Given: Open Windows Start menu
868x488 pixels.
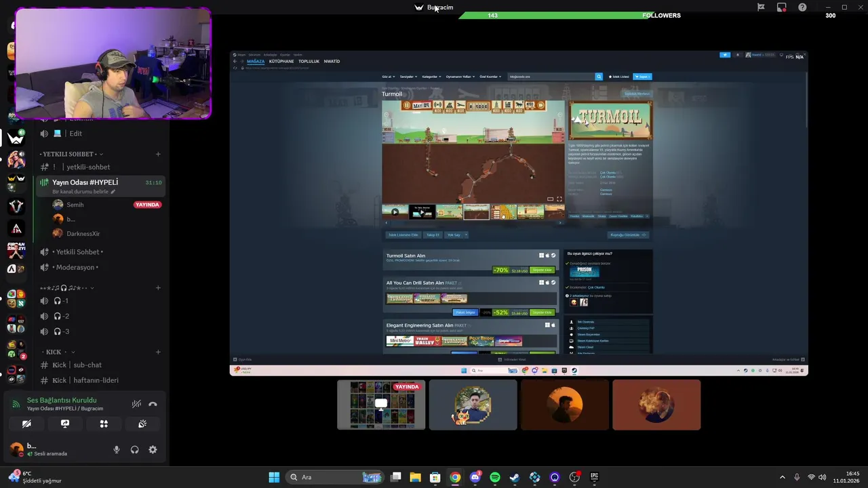Looking at the screenshot, I should (x=274, y=477).
